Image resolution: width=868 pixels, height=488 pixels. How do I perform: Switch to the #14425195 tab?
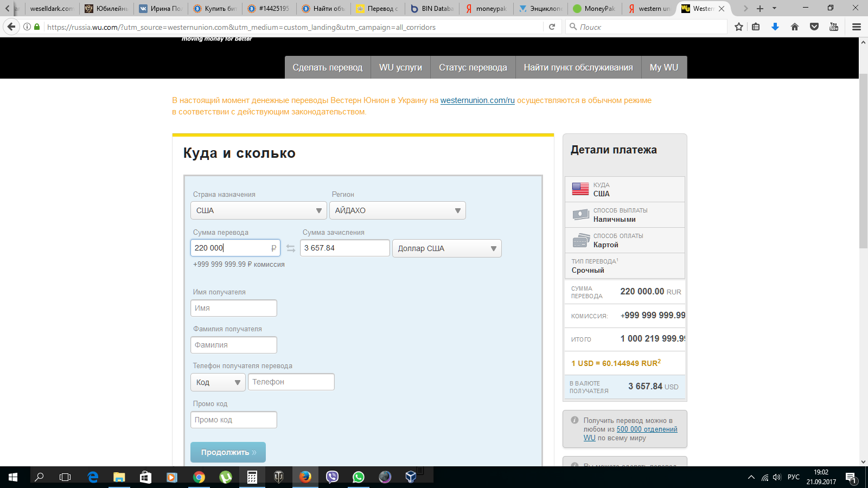[x=269, y=8]
